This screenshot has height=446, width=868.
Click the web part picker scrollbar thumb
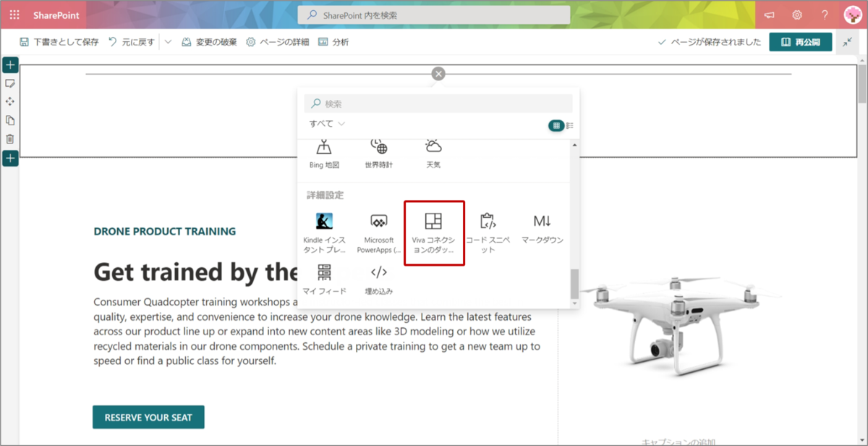coord(575,283)
